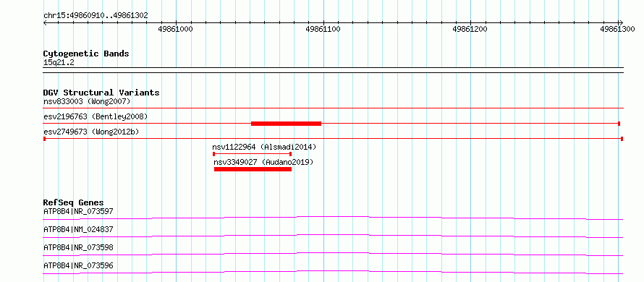
Task: Open nsv3349027 (Audano2019) variant label
Action: (x=263, y=162)
